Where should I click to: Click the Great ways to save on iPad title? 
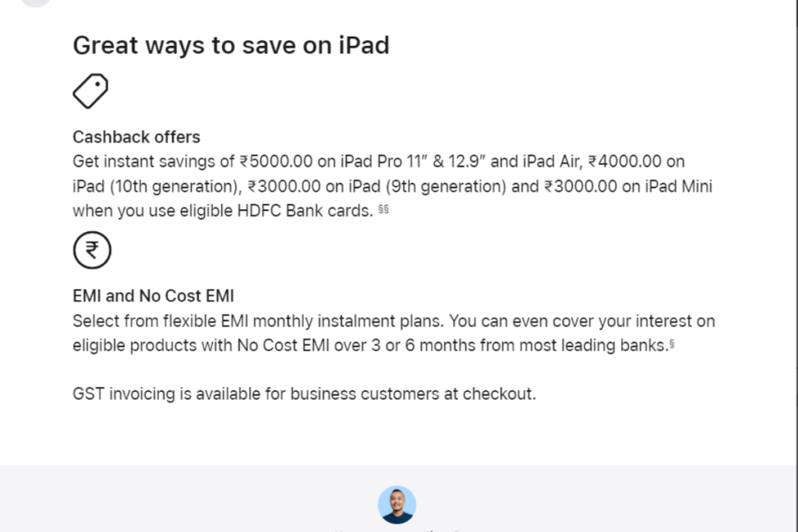(231, 45)
